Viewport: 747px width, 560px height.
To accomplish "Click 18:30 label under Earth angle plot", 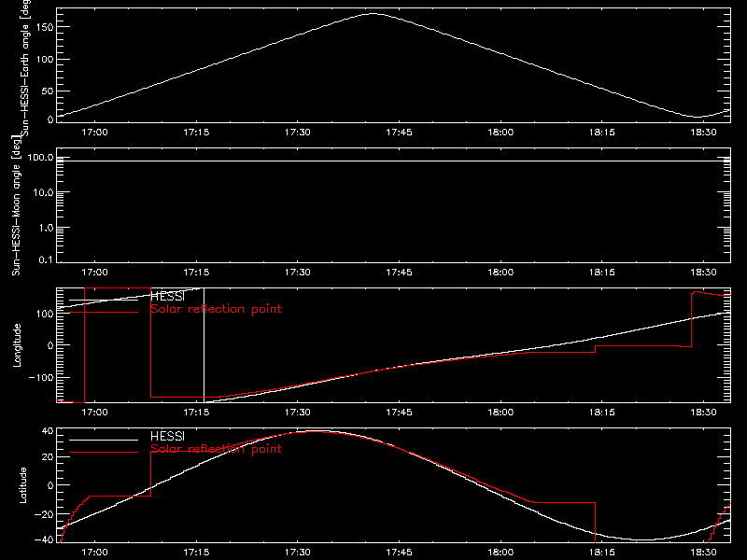I will pyautogui.click(x=704, y=133).
